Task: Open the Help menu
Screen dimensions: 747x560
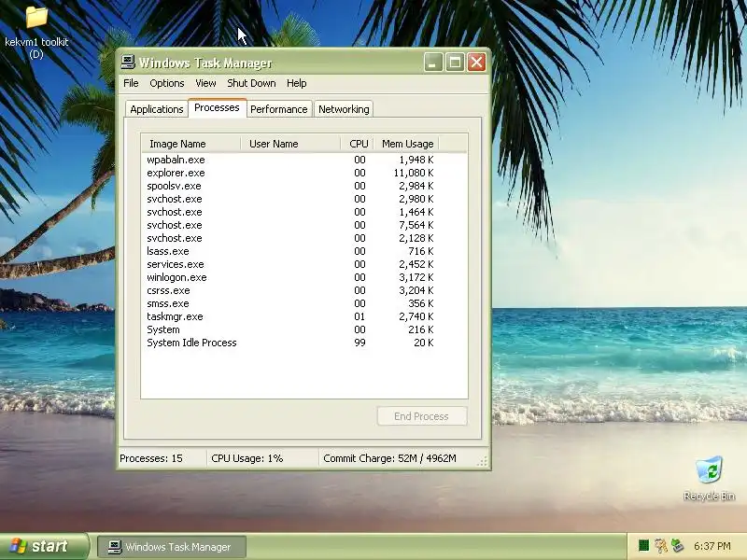Action: [296, 83]
